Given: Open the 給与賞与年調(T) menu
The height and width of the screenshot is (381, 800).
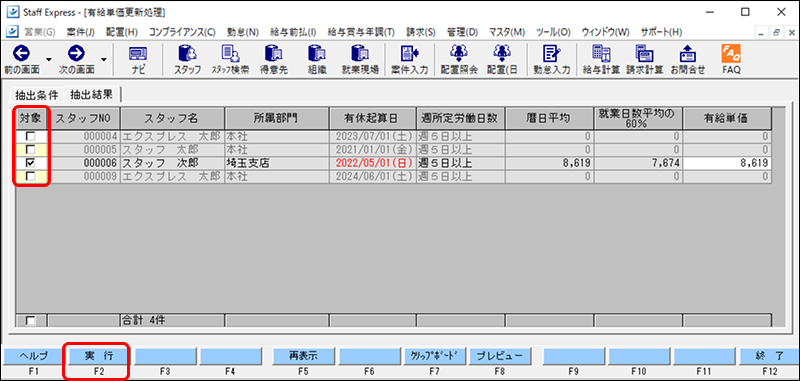Looking at the screenshot, I should coord(361,32).
